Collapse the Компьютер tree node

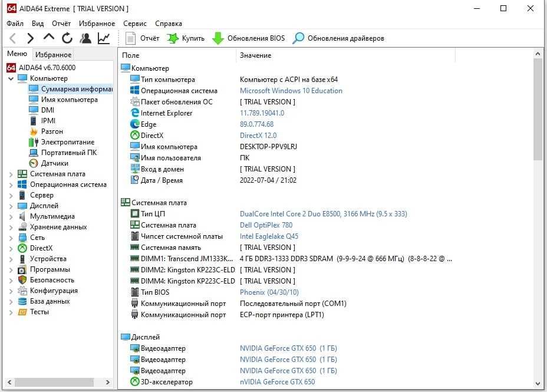[x=11, y=78]
